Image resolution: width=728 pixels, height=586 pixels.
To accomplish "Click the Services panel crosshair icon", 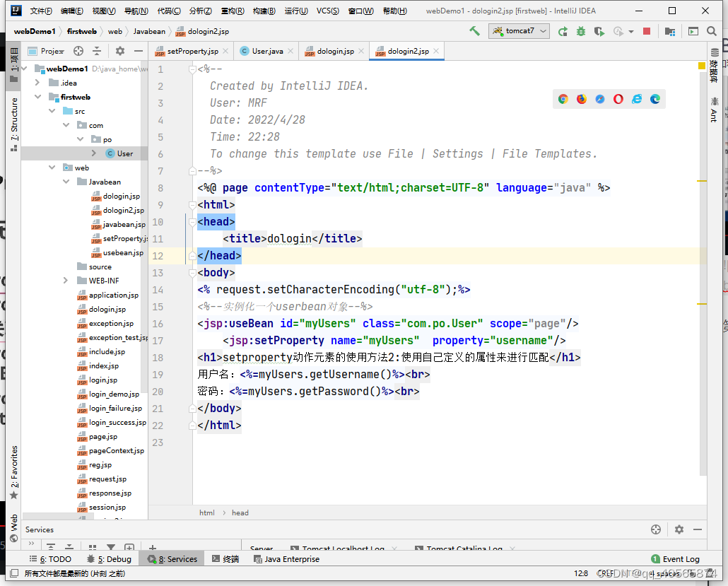I will pos(656,529).
